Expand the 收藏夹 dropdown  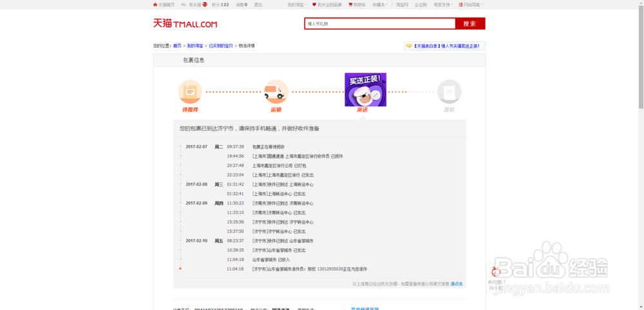point(380,5)
